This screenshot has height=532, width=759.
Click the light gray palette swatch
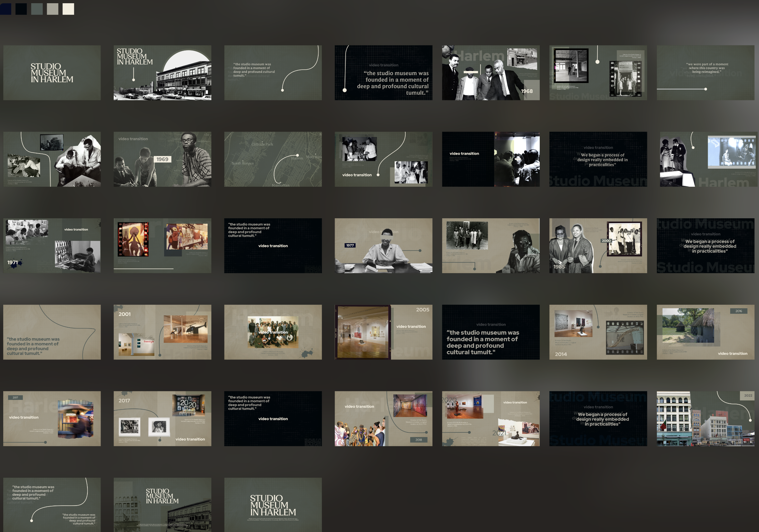[53, 9]
